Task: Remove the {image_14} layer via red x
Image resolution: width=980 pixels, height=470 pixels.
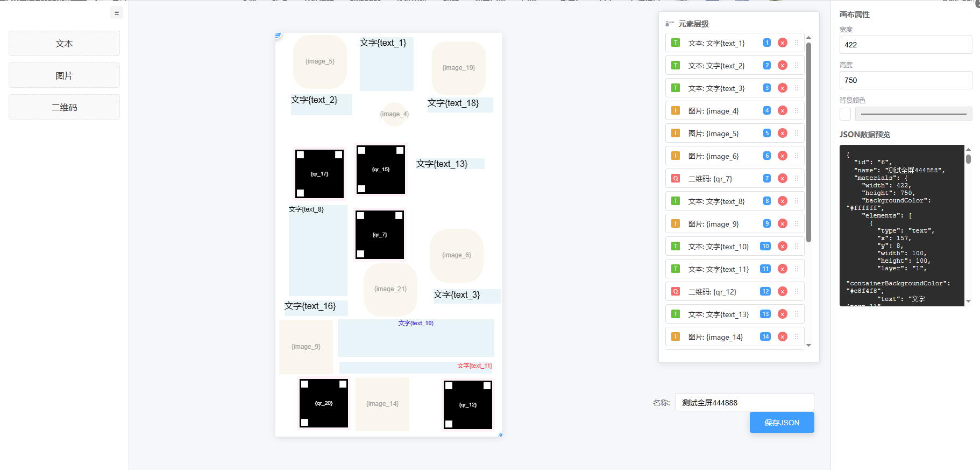Action: pos(783,337)
